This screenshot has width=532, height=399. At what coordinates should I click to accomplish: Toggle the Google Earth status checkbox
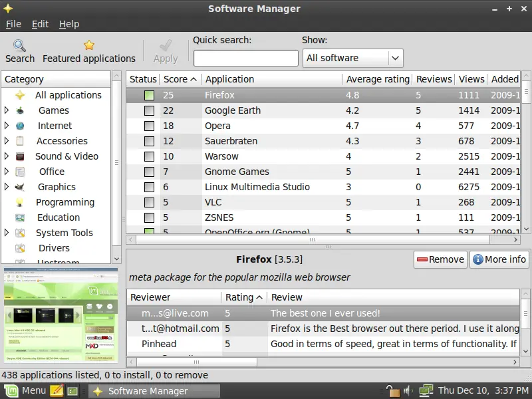(150, 110)
